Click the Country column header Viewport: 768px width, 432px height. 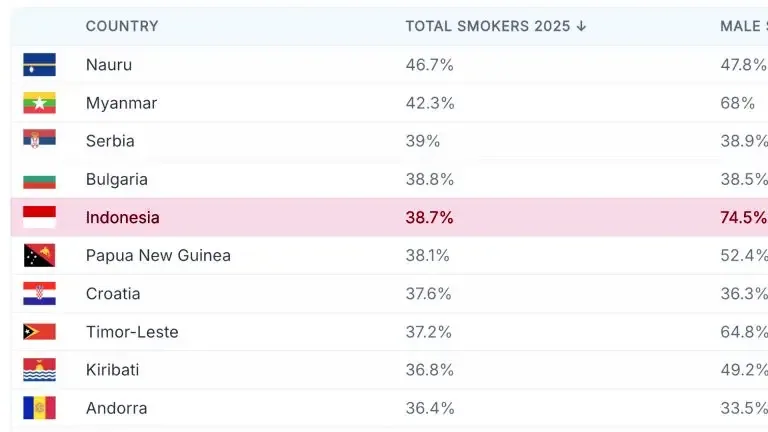122,26
